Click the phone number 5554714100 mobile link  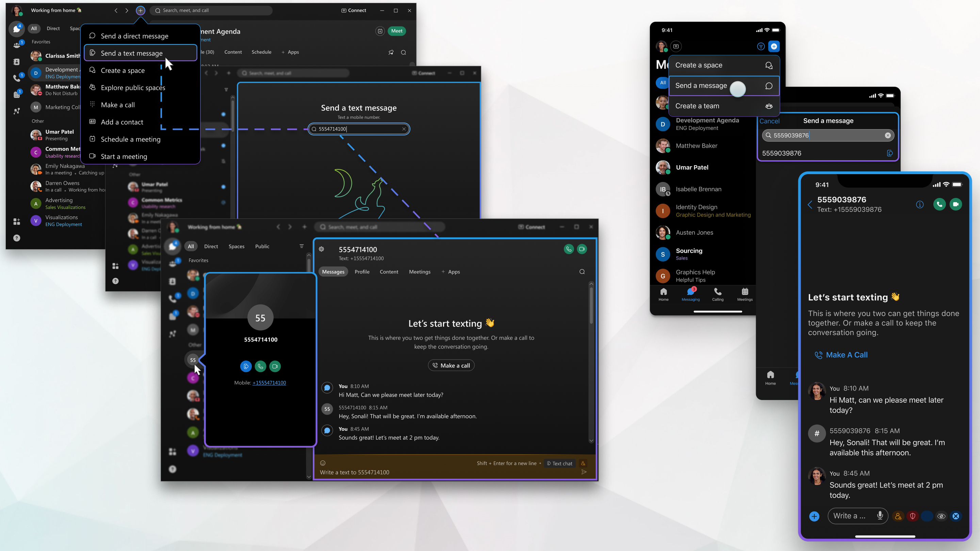pyautogui.click(x=269, y=382)
